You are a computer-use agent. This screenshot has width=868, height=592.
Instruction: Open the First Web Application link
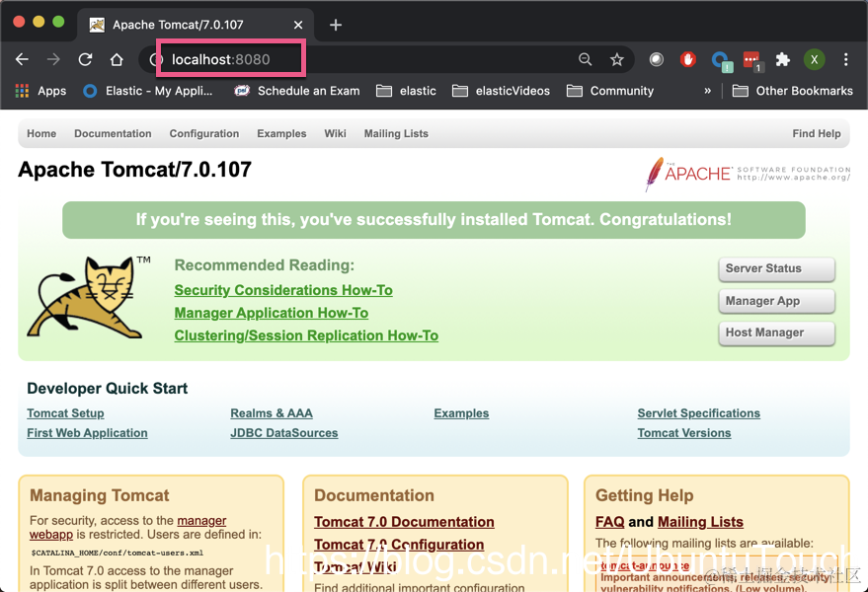[x=88, y=433]
